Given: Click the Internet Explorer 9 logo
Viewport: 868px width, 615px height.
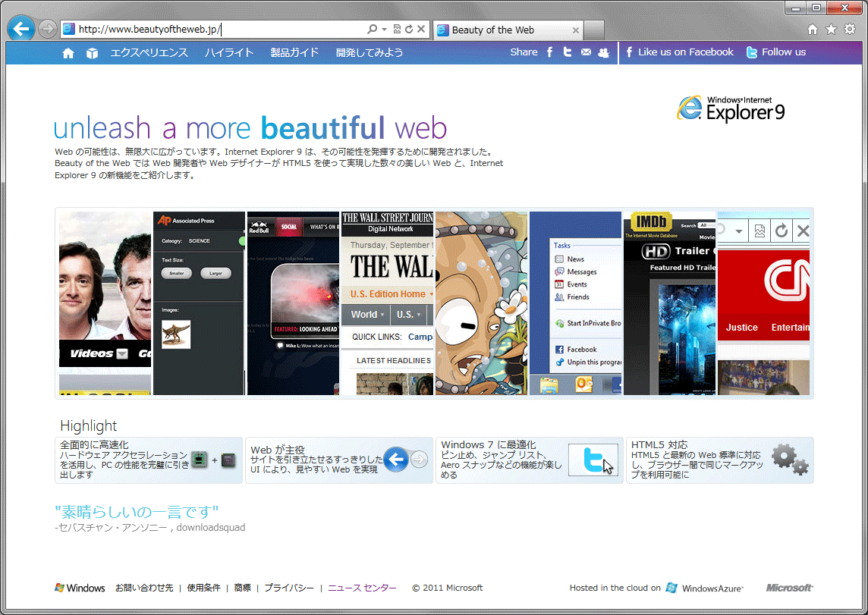Looking at the screenshot, I should pyautogui.click(x=731, y=108).
